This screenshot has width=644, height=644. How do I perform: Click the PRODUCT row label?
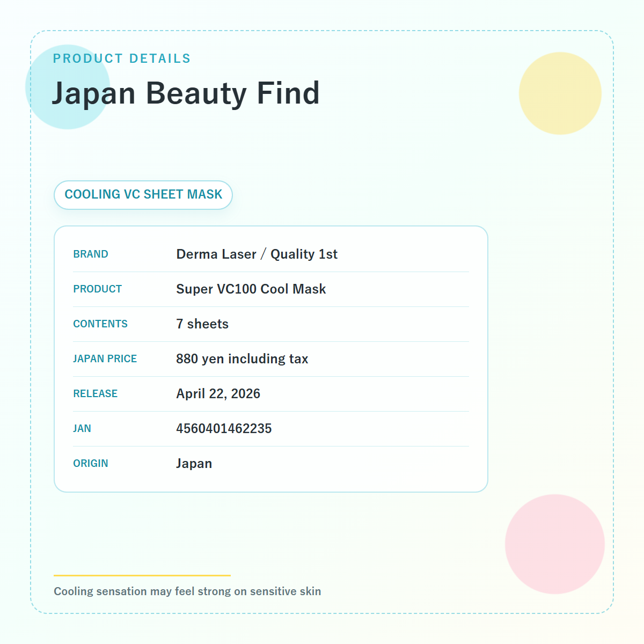click(x=98, y=289)
